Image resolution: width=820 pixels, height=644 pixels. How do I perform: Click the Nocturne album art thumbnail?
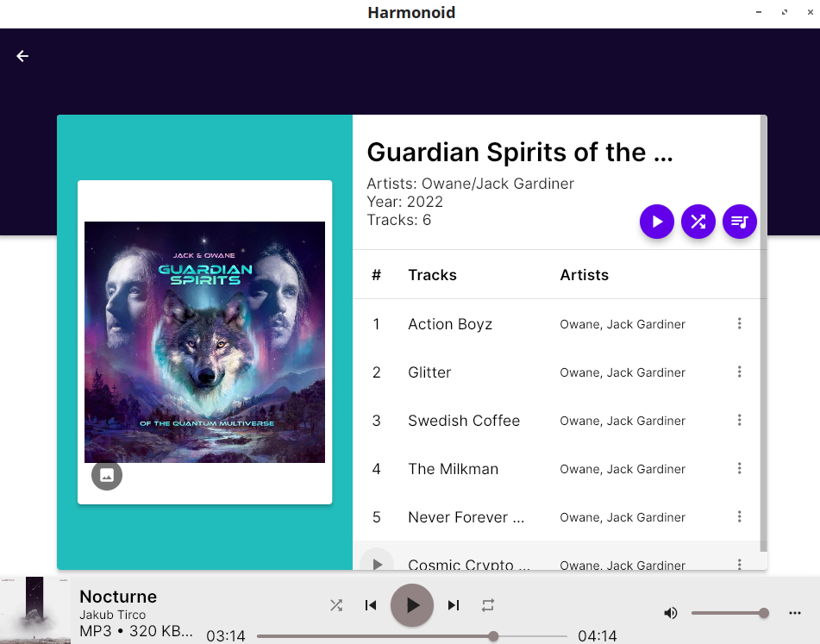(35, 610)
